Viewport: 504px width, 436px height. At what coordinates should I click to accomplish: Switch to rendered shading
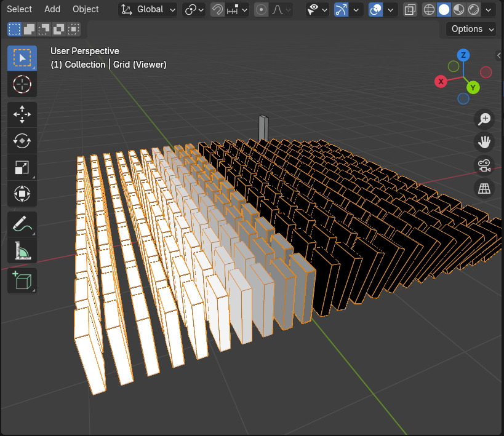coord(473,10)
